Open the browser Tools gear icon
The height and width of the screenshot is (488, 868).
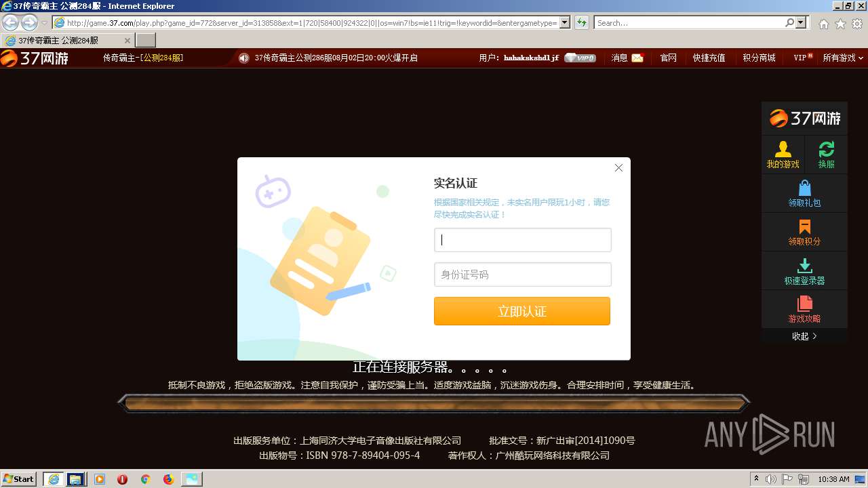coord(857,24)
